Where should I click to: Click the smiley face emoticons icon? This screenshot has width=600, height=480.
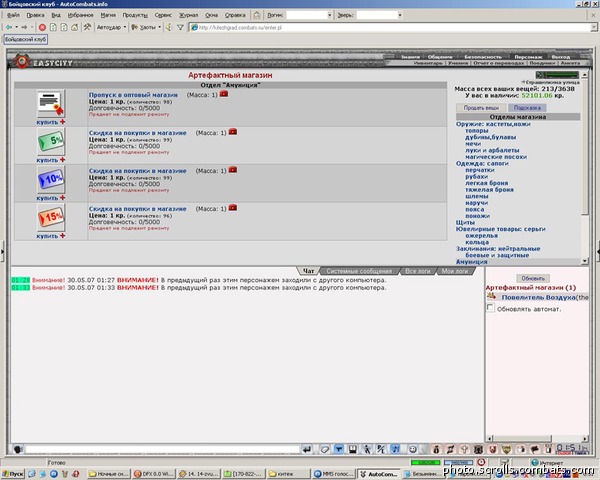tap(412, 449)
